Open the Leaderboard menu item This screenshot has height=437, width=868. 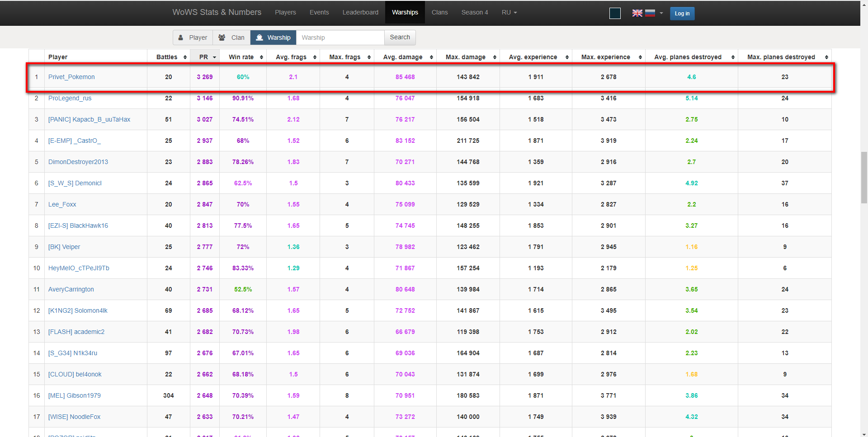pyautogui.click(x=360, y=12)
